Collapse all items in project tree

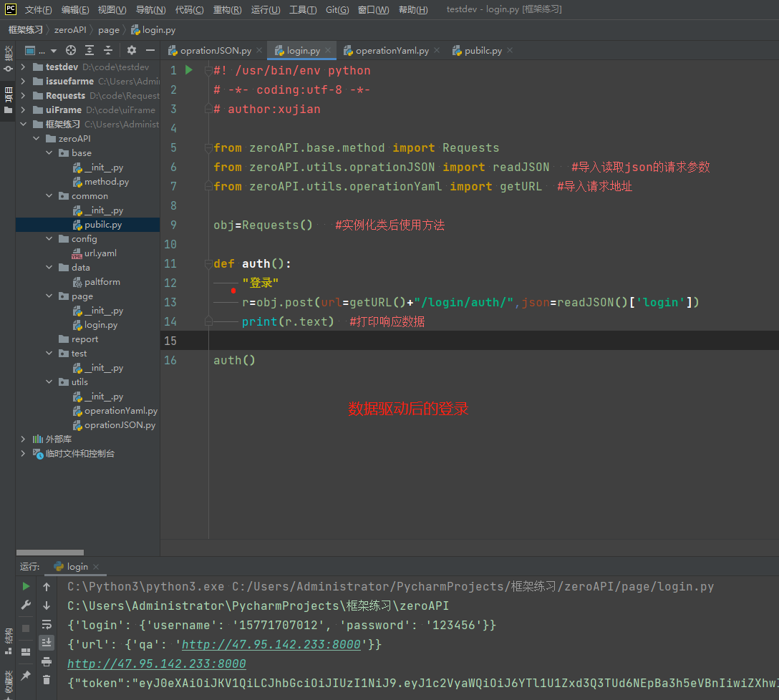pyautogui.click(x=108, y=50)
